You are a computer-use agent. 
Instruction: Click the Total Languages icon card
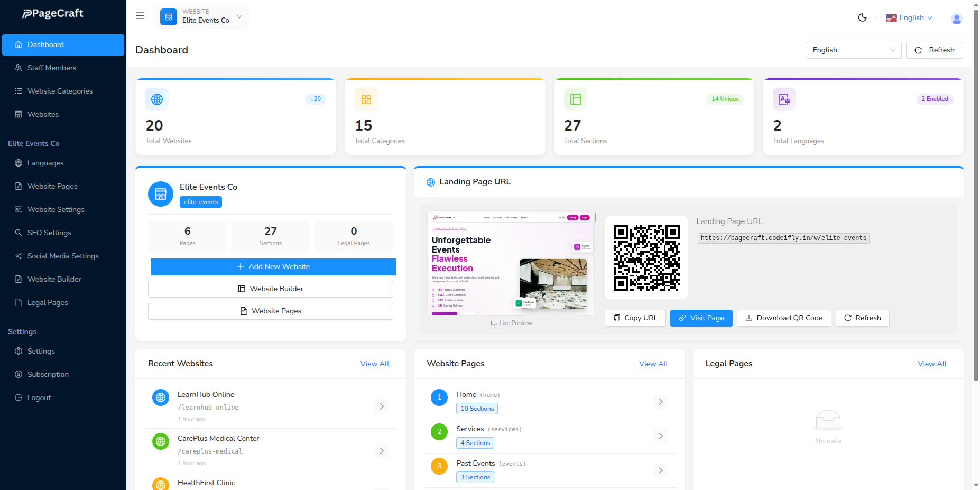click(x=784, y=99)
